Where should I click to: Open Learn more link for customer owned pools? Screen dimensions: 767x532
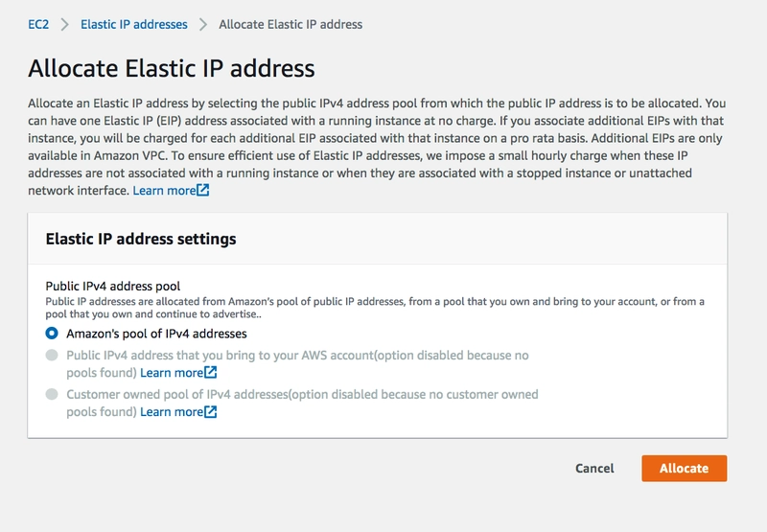pyautogui.click(x=172, y=412)
